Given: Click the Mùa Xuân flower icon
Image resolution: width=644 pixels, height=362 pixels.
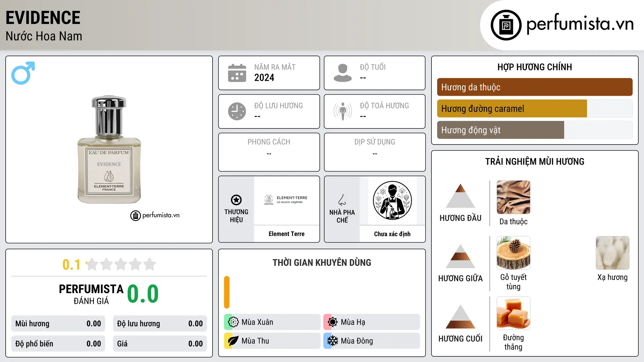Looking at the screenshot, I should point(233,322).
